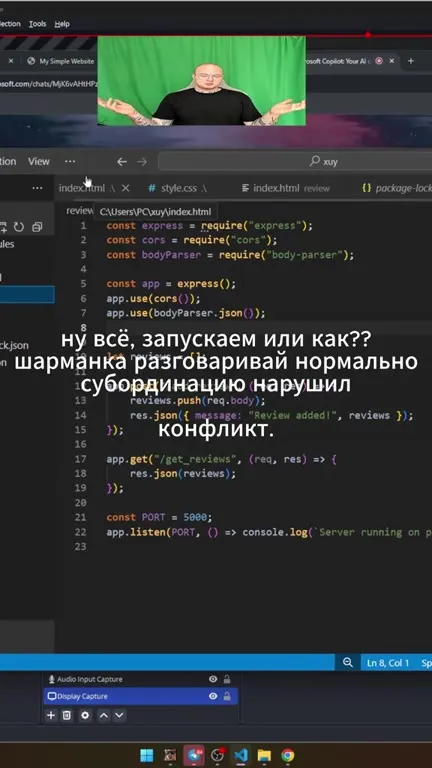Switch to the index.html review tab
The image size is (432, 768).
[x=286, y=188]
